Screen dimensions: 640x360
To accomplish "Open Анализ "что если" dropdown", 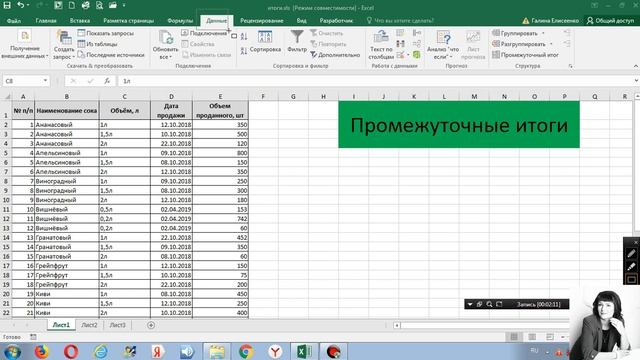I will pyautogui.click(x=443, y=45).
